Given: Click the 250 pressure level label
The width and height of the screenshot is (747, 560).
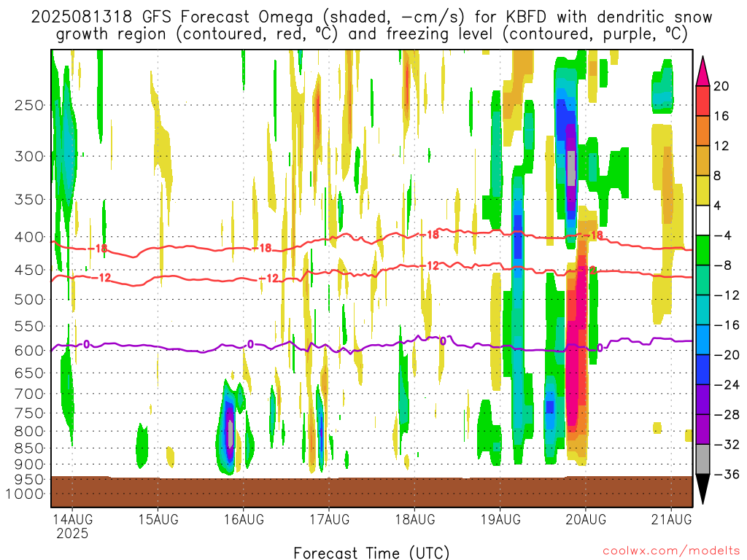Looking at the screenshot, I should (29, 105).
